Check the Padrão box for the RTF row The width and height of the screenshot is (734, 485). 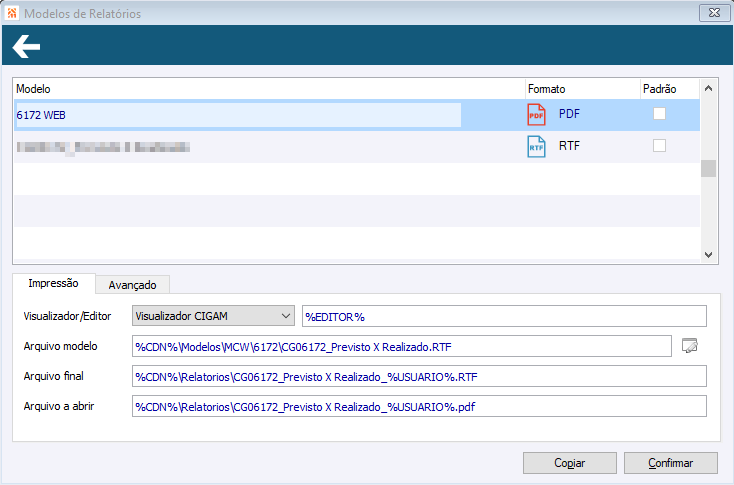(659, 146)
